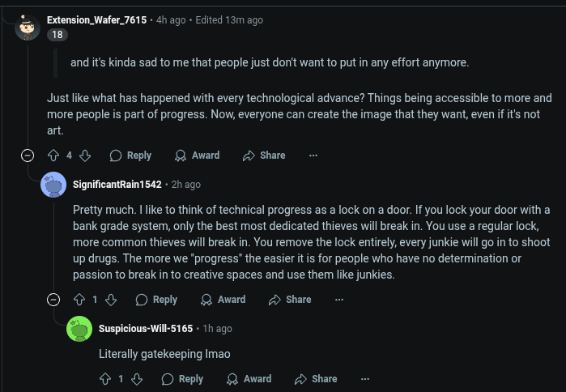Collapse Extension_Wafer_7615's comment thread

point(28,156)
